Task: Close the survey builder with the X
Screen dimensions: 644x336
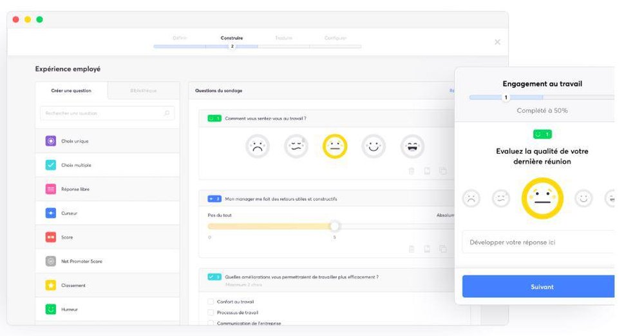Action: coord(497,42)
